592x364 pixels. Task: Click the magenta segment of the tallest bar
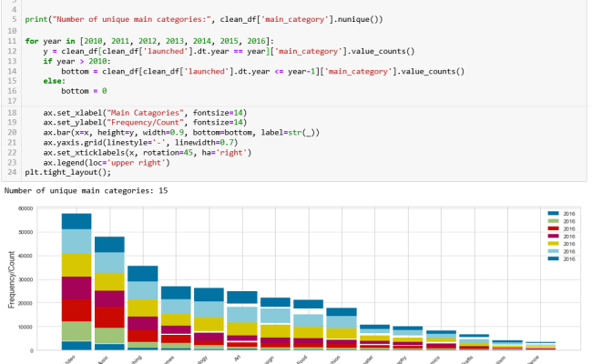point(77,288)
